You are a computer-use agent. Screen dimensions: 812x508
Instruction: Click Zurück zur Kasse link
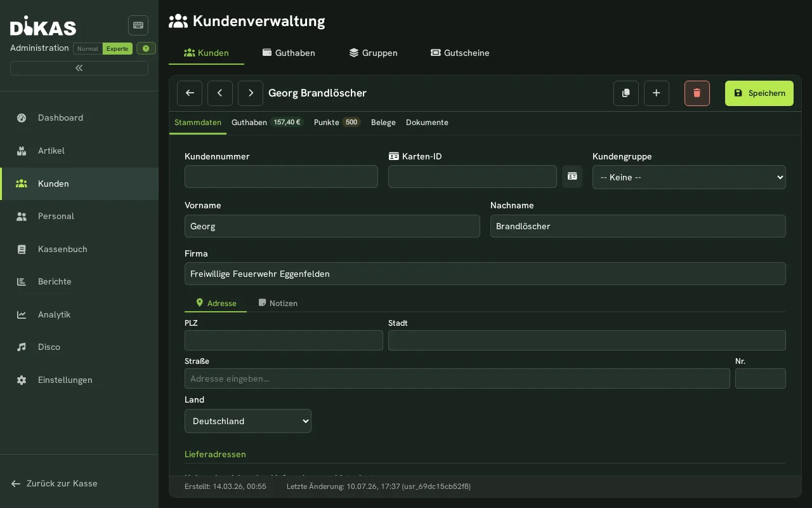pos(55,483)
